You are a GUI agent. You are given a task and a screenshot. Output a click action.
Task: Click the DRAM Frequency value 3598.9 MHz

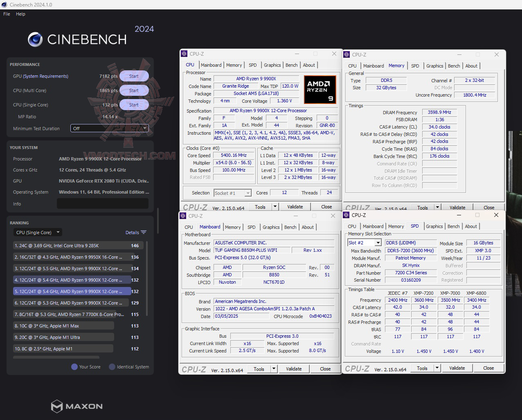tap(439, 112)
